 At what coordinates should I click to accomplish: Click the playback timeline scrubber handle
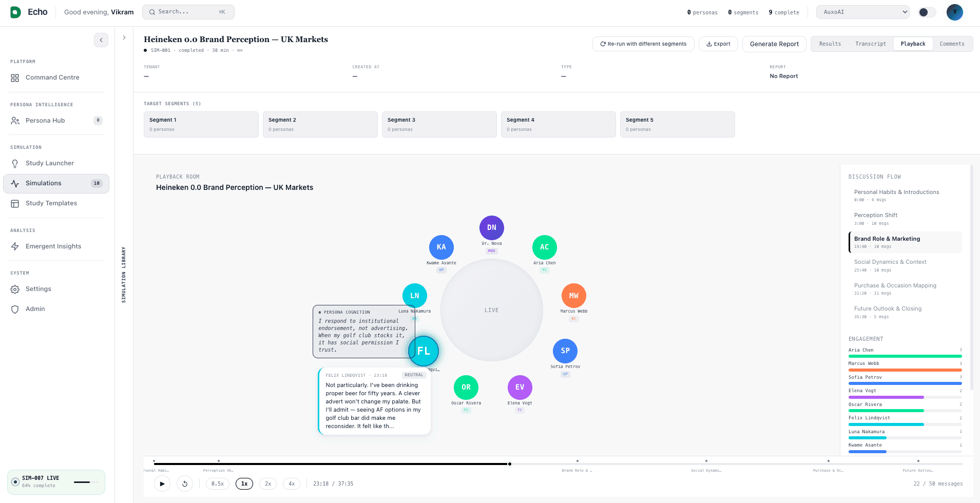point(510,464)
